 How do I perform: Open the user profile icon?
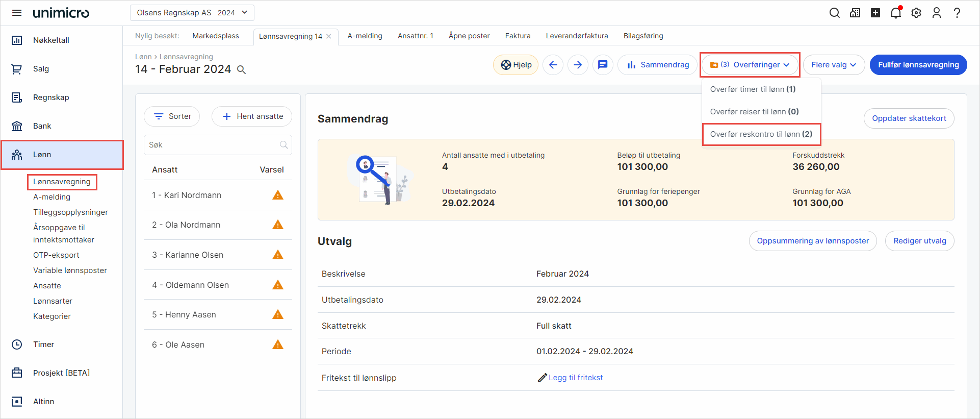pos(936,13)
